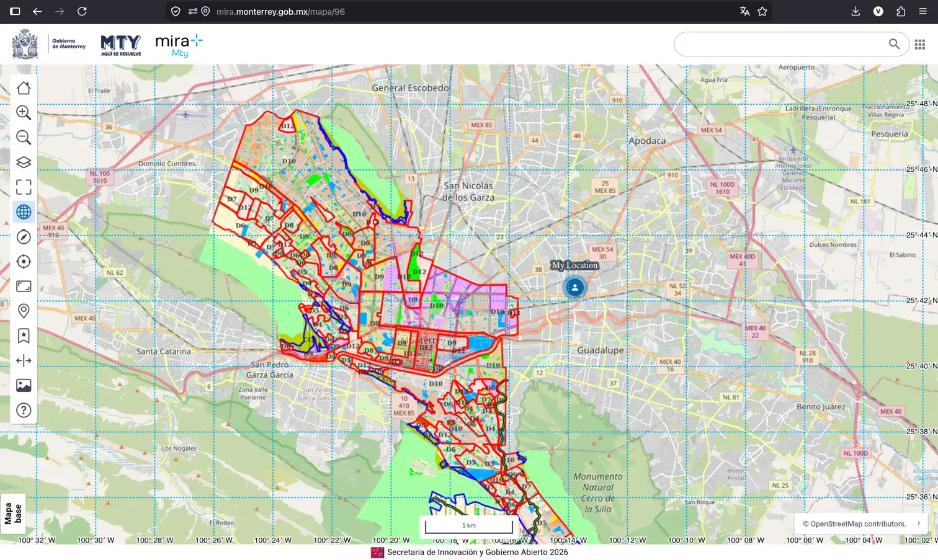Screen dimensions: 938x560
Task: Click the MTY Aquí se resuelve logo
Action: pyautogui.click(x=121, y=45)
